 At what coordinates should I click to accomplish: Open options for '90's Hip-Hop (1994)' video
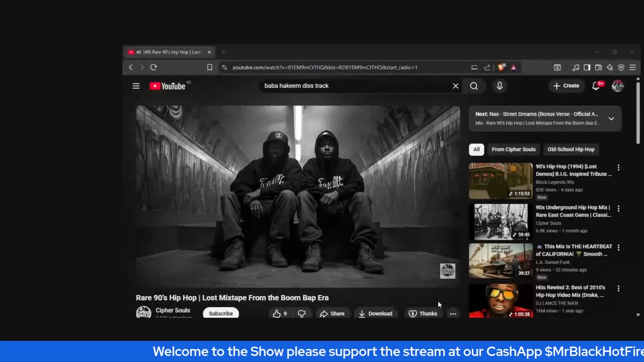click(x=618, y=167)
